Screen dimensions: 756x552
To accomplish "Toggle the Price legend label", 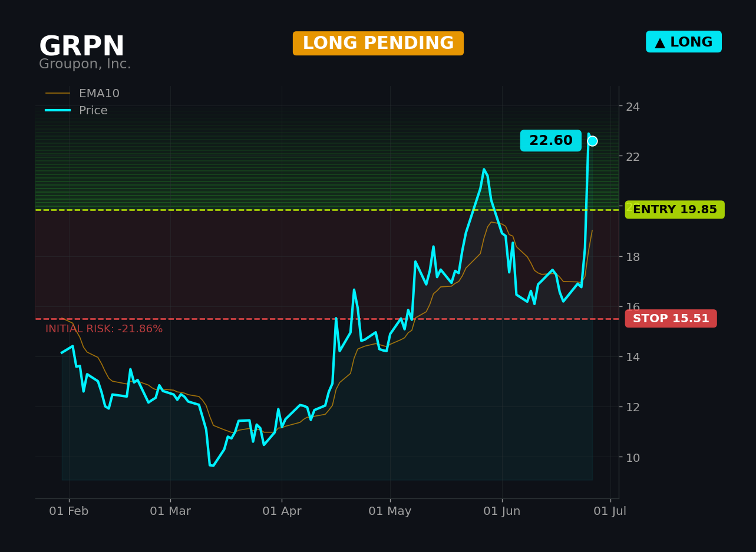I will pos(93,111).
